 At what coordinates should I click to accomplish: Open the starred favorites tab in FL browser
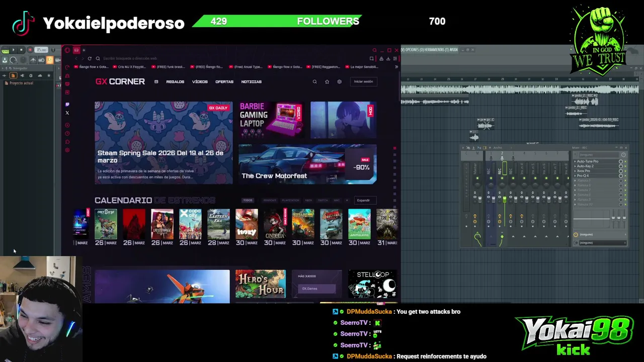[49, 75]
